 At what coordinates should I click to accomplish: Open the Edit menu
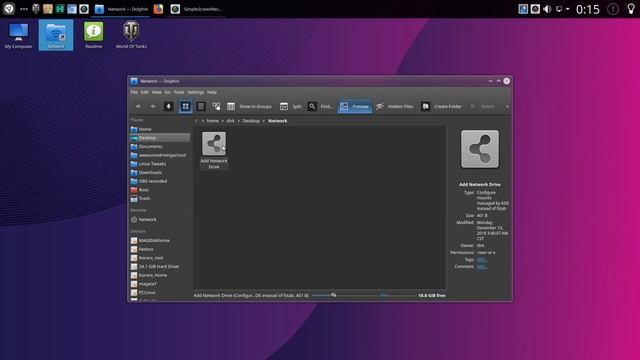(144, 92)
